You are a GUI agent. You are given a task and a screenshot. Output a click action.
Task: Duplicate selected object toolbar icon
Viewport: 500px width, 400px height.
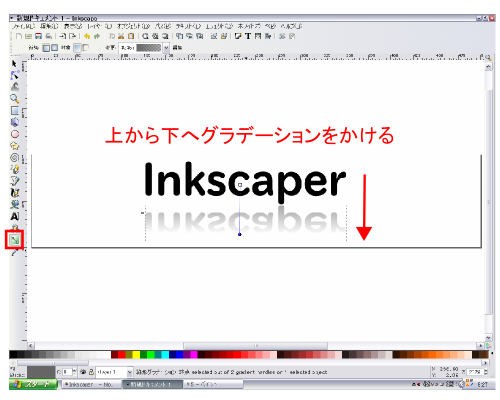point(180,36)
